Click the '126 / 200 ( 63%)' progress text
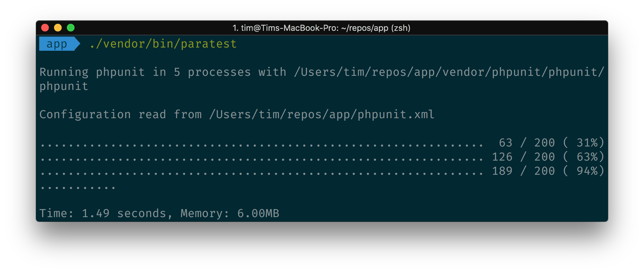 (x=548, y=157)
